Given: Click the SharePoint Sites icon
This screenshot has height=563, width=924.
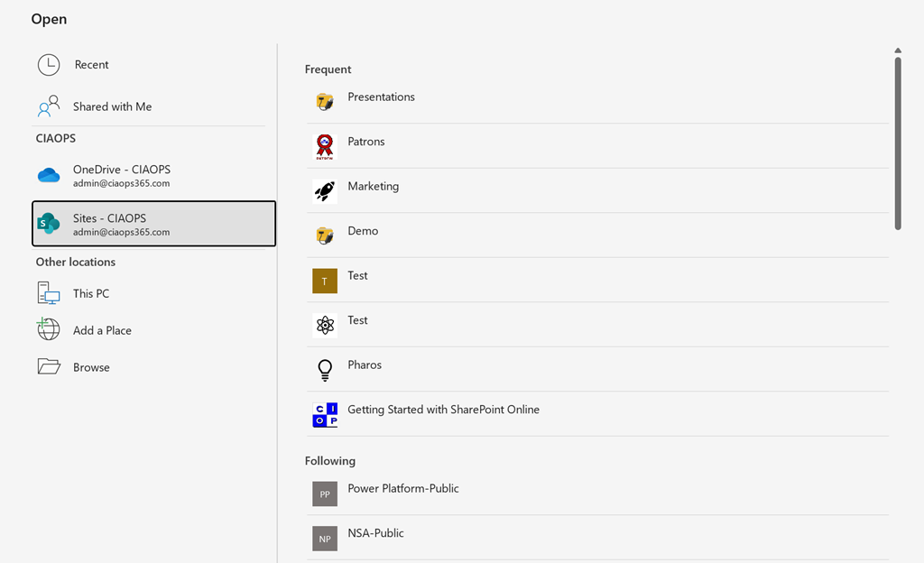Looking at the screenshot, I should pyautogui.click(x=48, y=224).
